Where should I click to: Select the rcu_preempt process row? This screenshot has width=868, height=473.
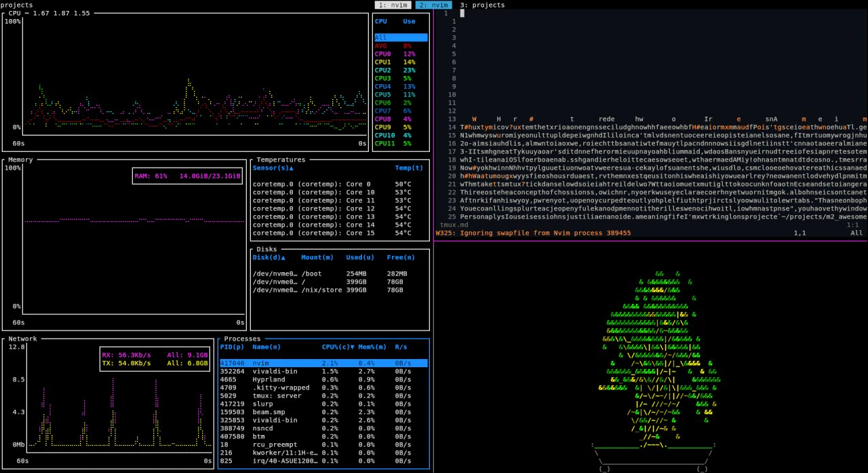323,444
